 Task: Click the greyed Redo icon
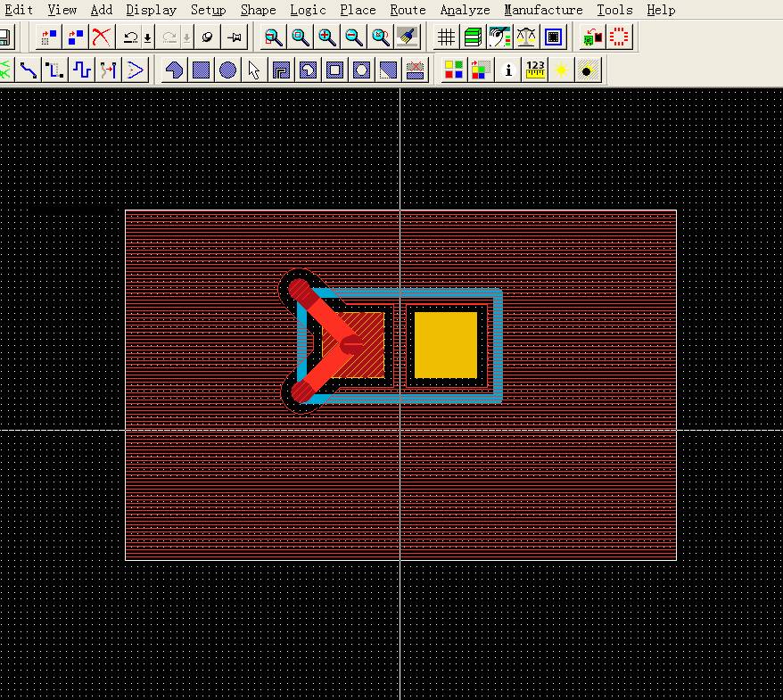click(169, 37)
